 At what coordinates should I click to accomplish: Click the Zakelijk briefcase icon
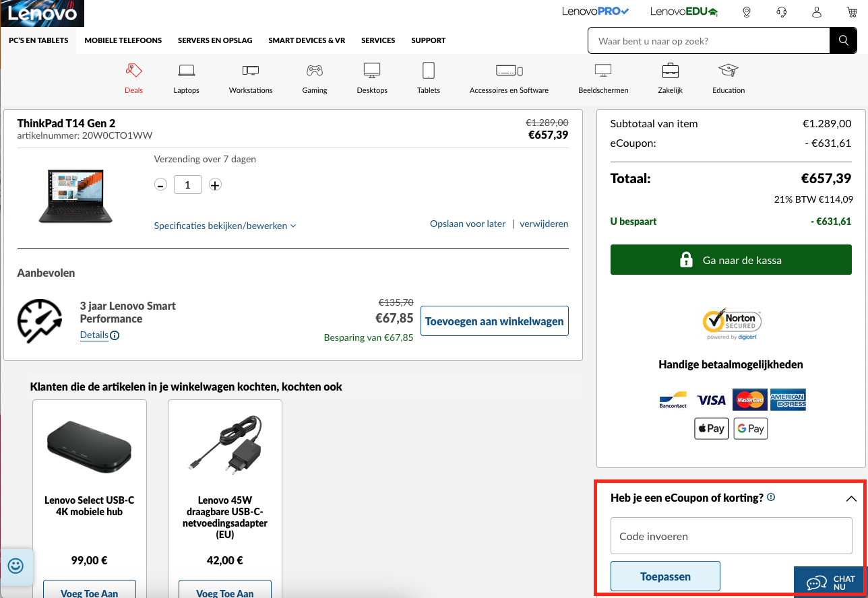[670, 70]
